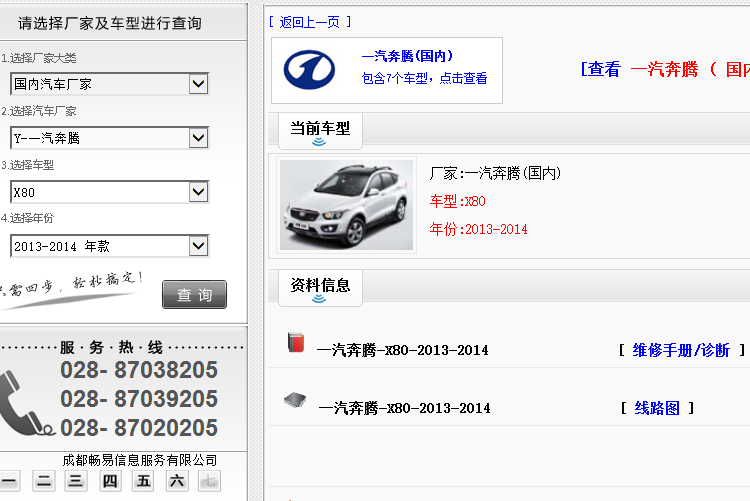Click the 厂家:一汽奔腾(国内) text
Viewport: 750px width, 501px height.
(495, 173)
